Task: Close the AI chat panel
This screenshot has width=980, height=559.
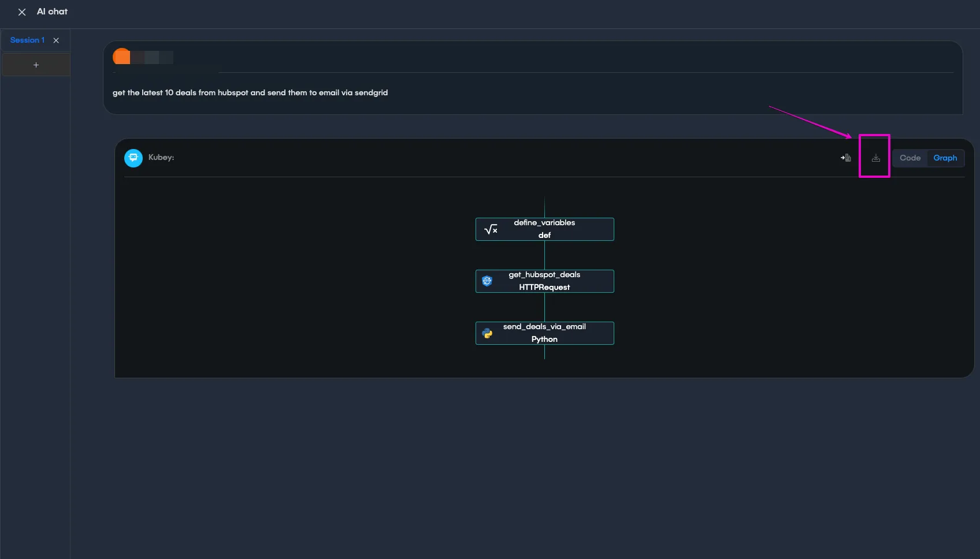Action: 22,12
